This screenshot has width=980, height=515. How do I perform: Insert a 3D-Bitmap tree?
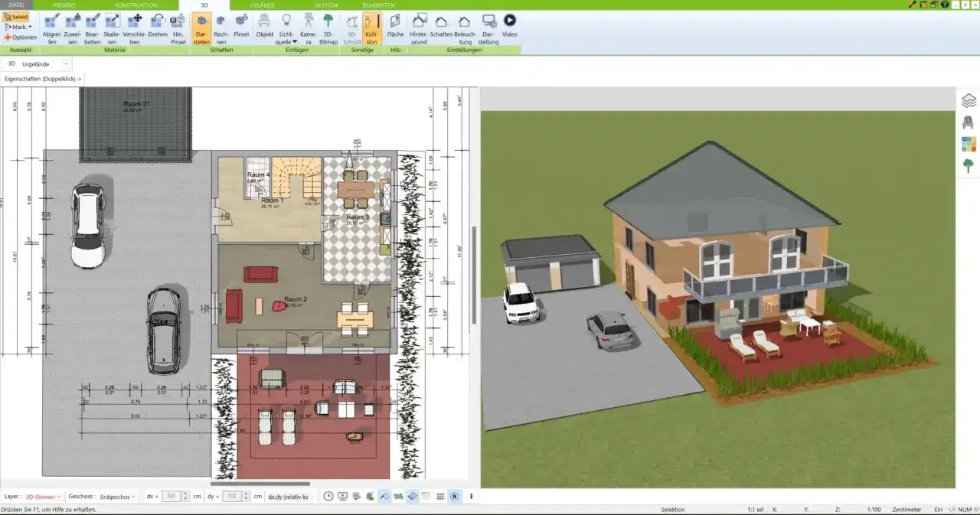[x=328, y=29]
